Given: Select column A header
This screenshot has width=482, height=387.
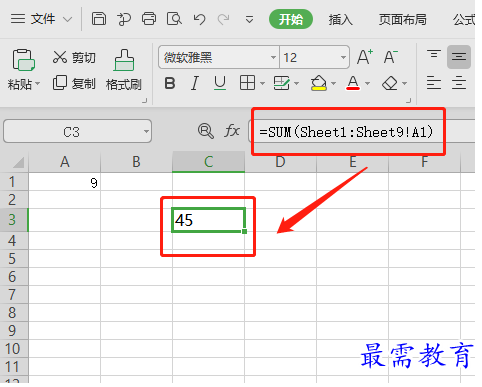Looking at the screenshot, I should tap(65, 162).
